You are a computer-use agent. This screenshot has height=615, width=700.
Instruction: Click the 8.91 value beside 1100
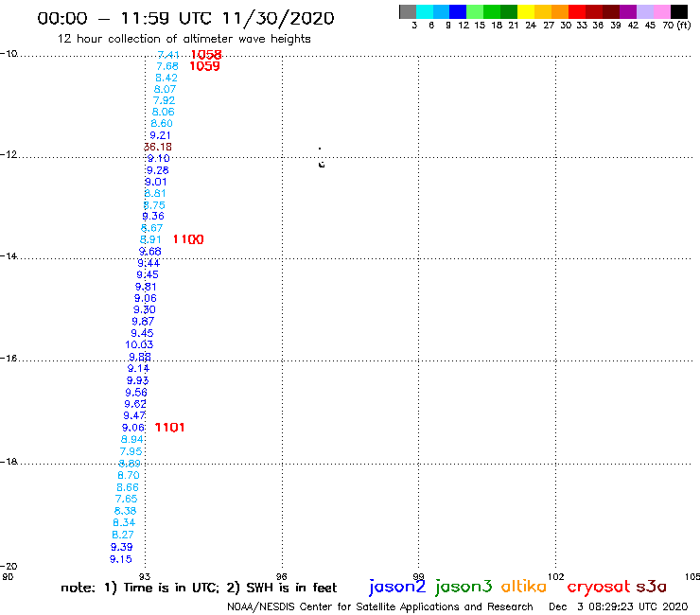tap(151, 239)
